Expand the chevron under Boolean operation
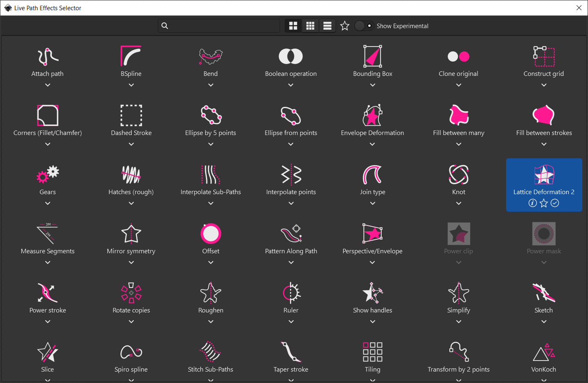Image resolution: width=588 pixels, height=383 pixels. (291, 85)
